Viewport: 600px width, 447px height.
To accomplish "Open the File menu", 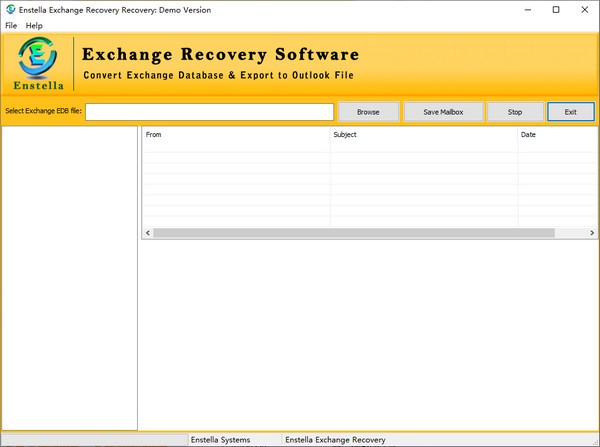I will pos(11,25).
